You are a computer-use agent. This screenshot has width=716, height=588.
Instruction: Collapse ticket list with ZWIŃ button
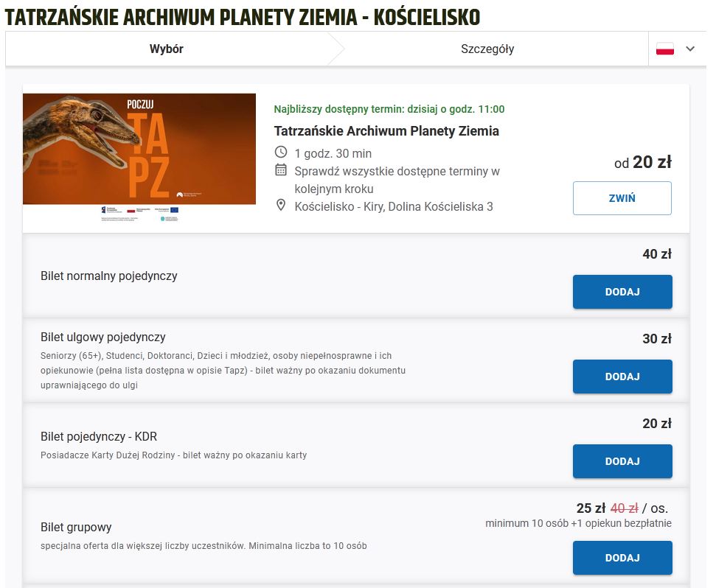pos(622,198)
